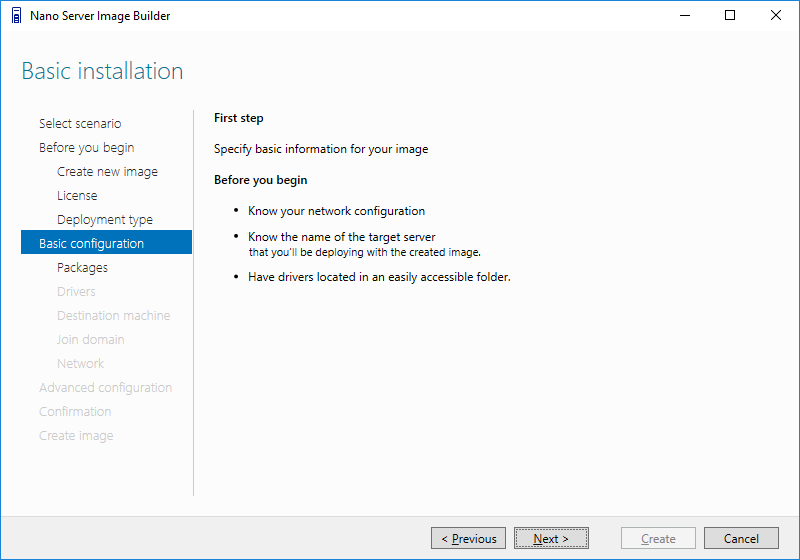Image resolution: width=800 pixels, height=560 pixels.
Task: Open the Advanced configuration step
Action: pos(105,387)
